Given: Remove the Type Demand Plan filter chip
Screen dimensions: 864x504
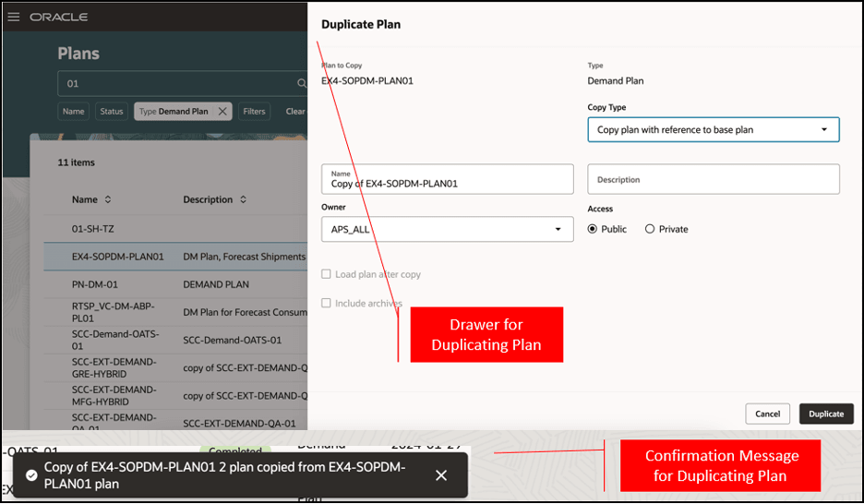Looking at the screenshot, I should click(x=222, y=112).
